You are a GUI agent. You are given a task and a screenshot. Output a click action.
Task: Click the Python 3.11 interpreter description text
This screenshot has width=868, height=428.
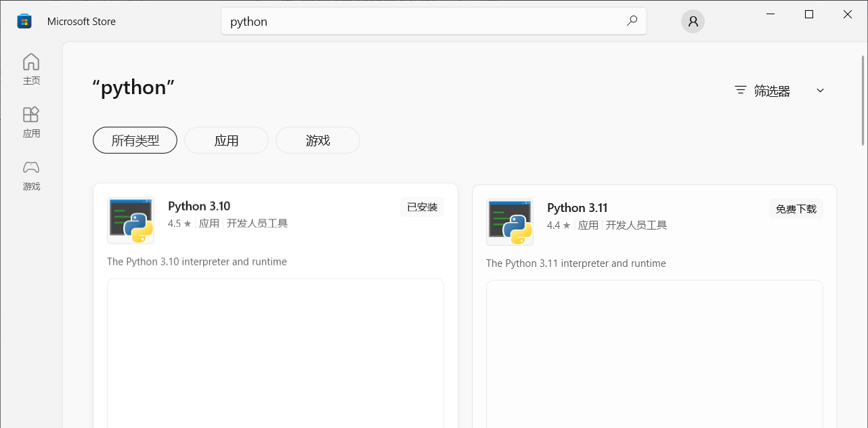click(x=576, y=263)
